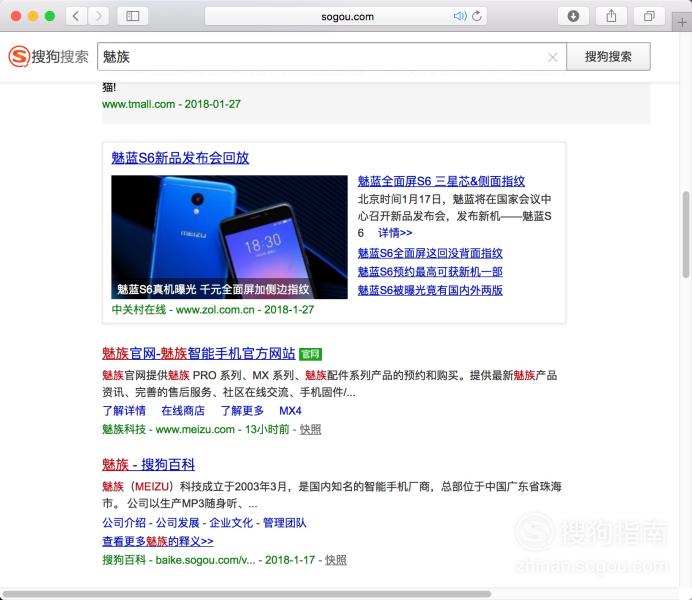Viewport: 692px width, 600px height.
Task: Show all tabs overview button
Action: (x=649, y=16)
